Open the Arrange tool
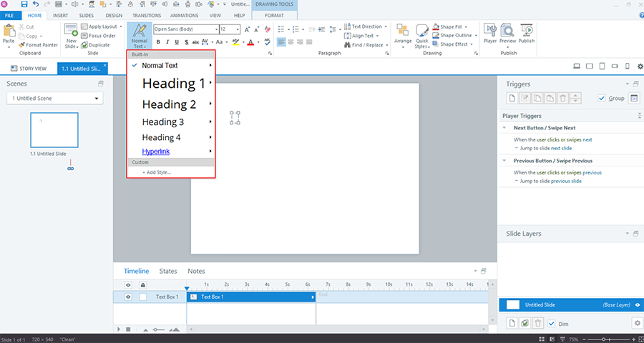Viewport: 644px width, 343px height. click(x=403, y=36)
